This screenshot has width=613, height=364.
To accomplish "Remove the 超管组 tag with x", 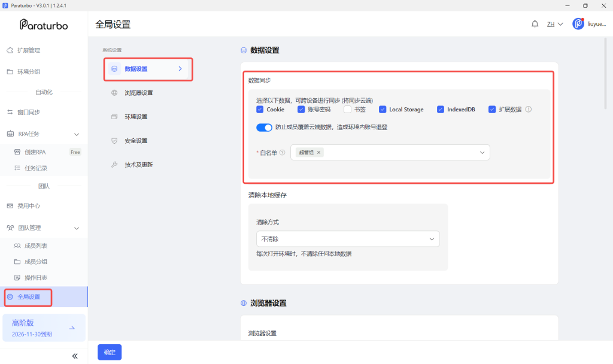I will click(318, 153).
